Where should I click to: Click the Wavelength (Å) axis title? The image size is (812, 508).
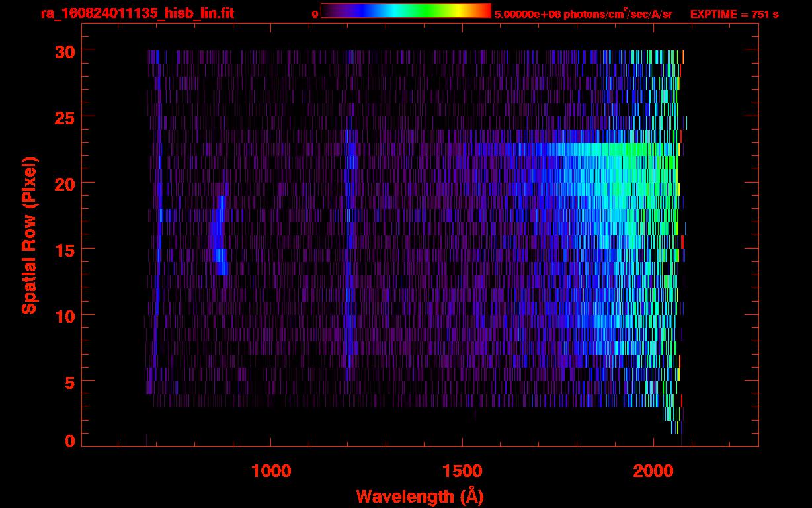pyautogui.click(x=420, y=496)
